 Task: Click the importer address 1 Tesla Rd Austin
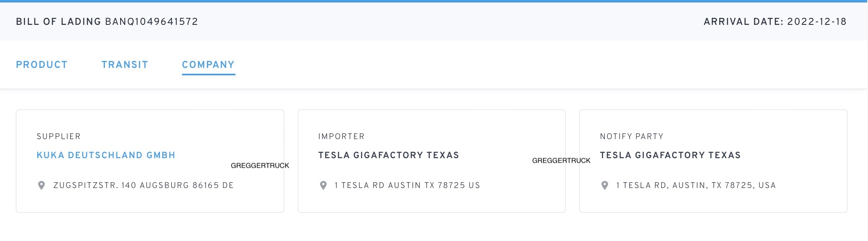(x=407, y=186)
